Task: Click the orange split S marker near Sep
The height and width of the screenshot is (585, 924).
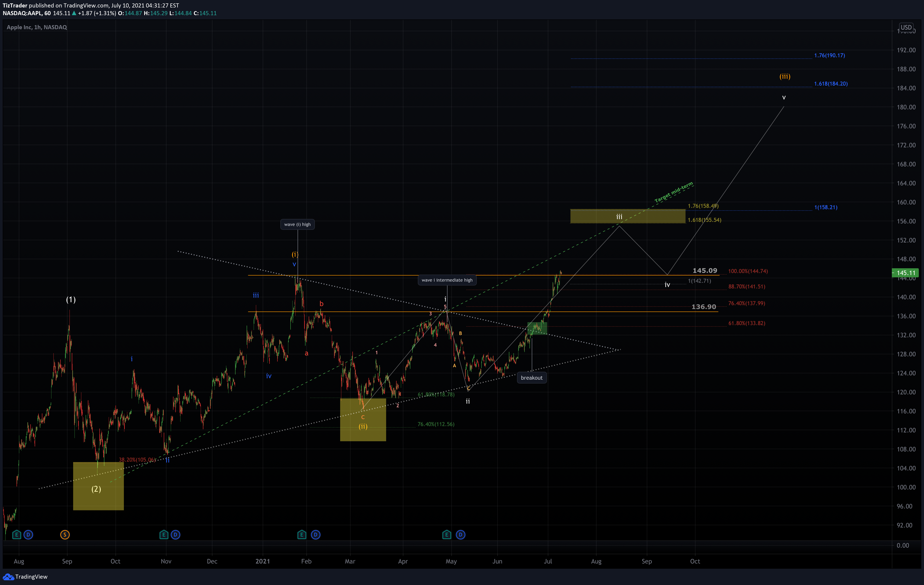Action: coord(65,534)
